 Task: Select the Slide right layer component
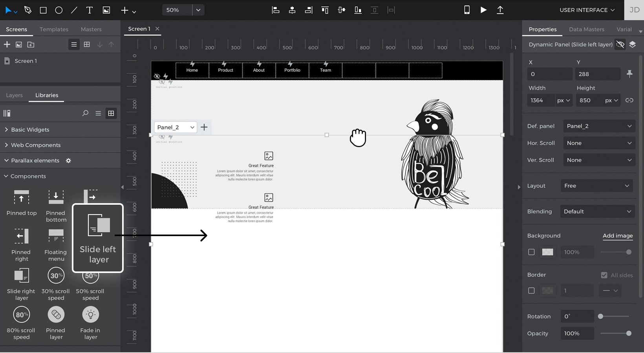21,284
